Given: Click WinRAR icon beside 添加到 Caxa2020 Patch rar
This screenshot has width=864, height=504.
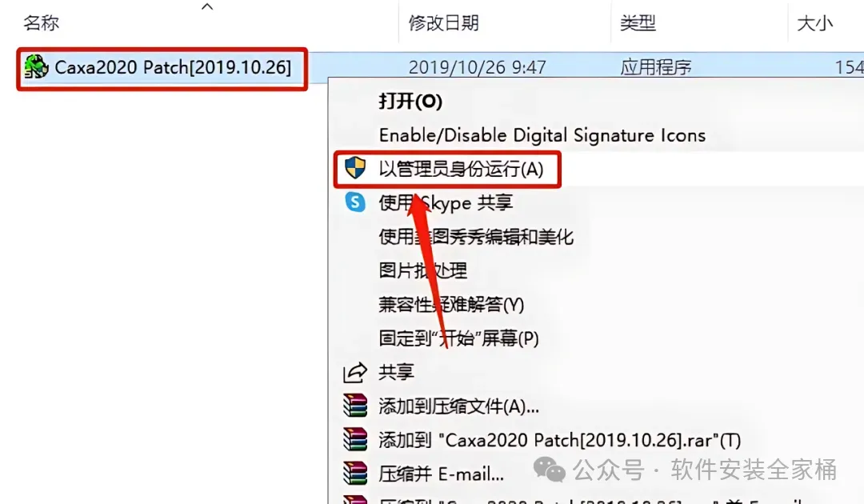Looking at the screenshot, I should (355, 439).
